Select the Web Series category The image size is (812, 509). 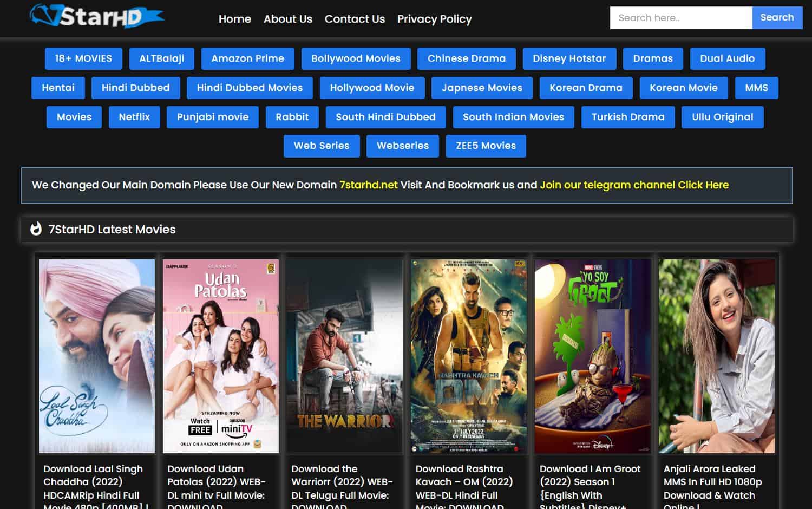point(322,146)
